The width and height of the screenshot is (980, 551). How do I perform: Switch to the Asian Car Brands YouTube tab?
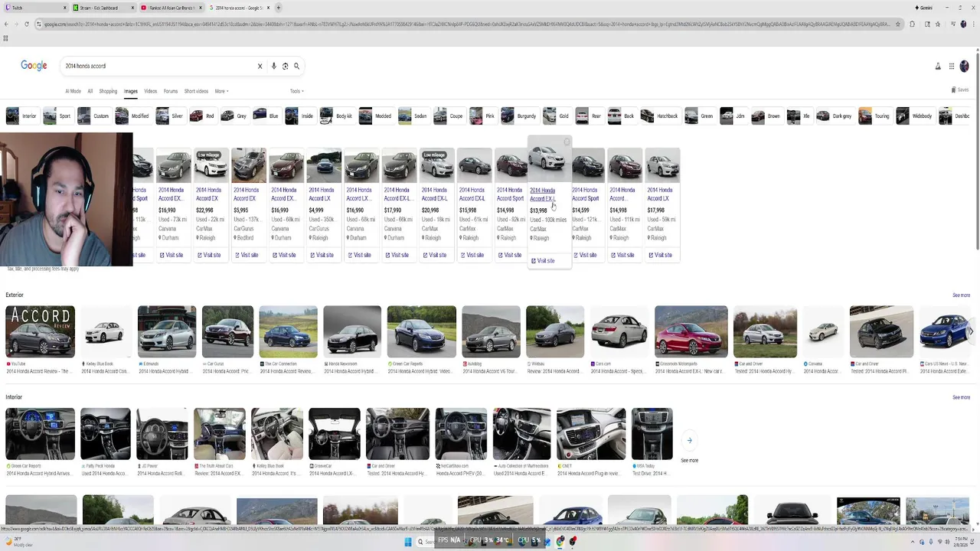pyautogui.click(x=170, y=8)
